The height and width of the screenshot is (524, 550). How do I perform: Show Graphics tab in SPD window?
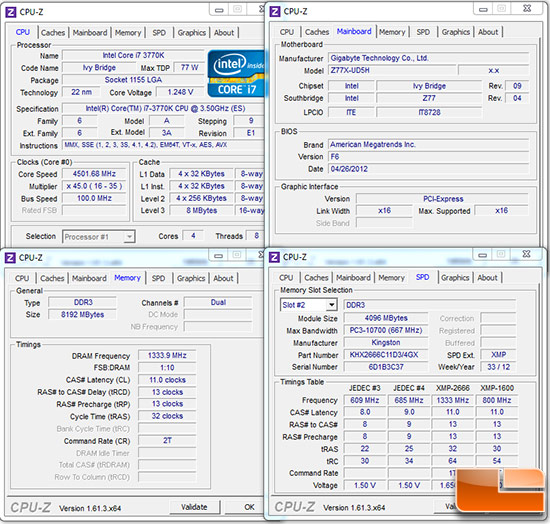[x=455, y=277]
